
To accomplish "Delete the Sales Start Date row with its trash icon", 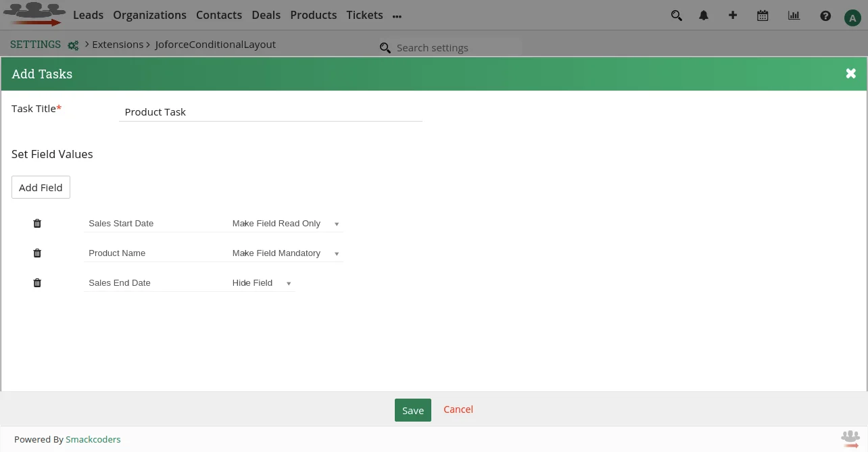I will (37, 223).
